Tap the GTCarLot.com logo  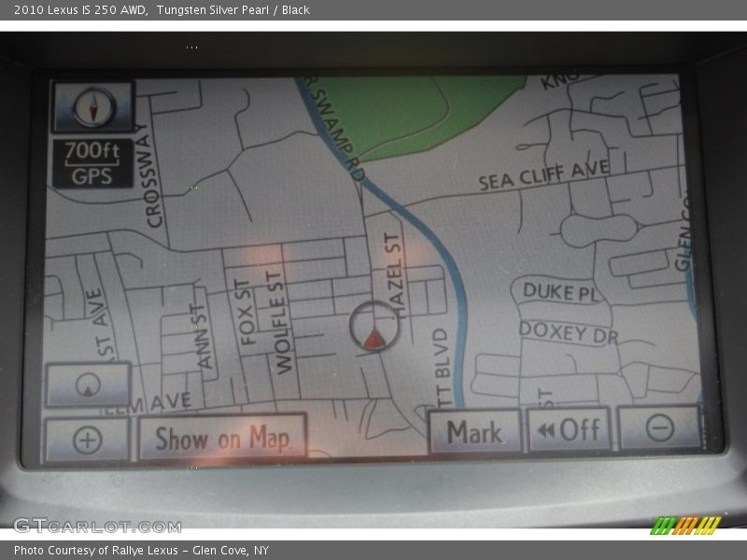click(97, 526)
